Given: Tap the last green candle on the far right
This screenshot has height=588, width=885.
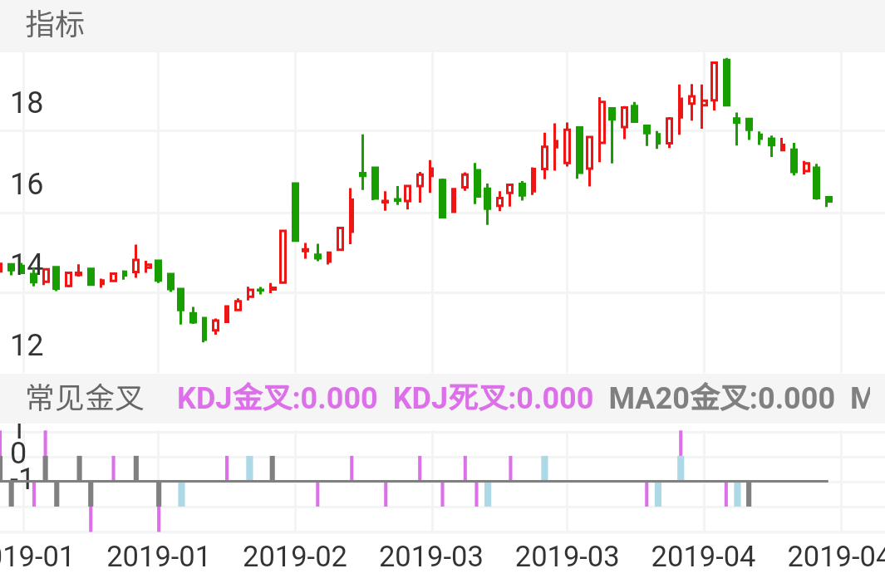Looking at the screenshot, I should coord(828,199).
